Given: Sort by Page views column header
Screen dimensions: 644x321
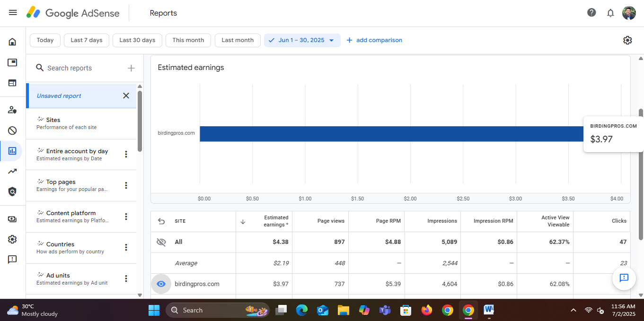Looking at the screenshot, I should [331, 221].
